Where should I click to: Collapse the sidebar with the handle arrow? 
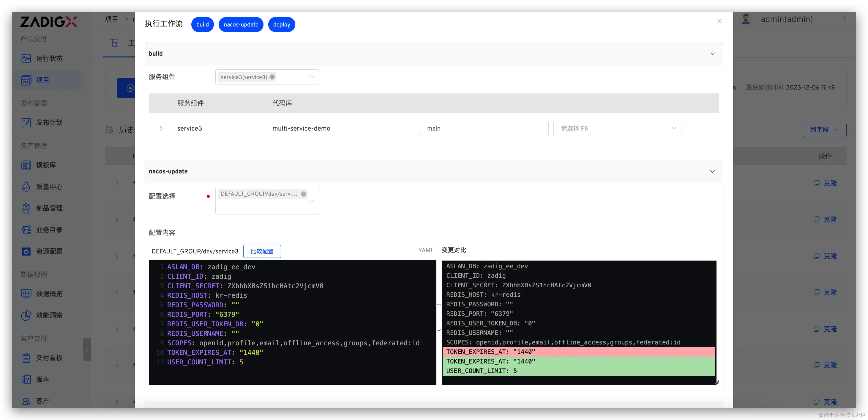[x=87, y=349]
